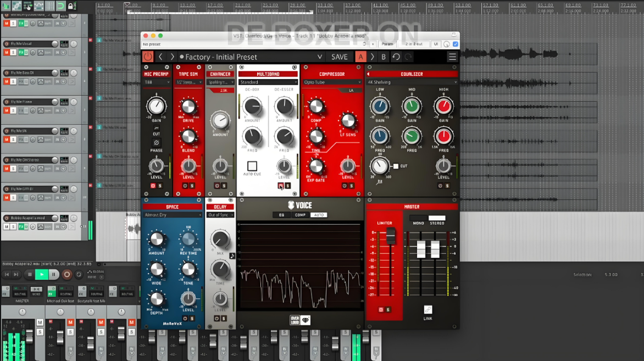Open the Equalizer 4K Shelving dropdown
Image resolution: width=644 pixels, height=361 pixels.
click(412, 82)
